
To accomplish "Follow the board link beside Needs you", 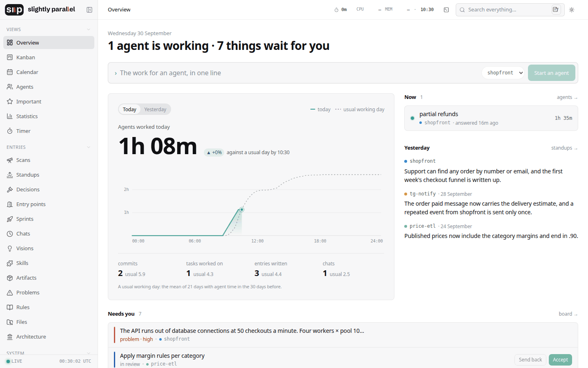I will tap(568, 314).
